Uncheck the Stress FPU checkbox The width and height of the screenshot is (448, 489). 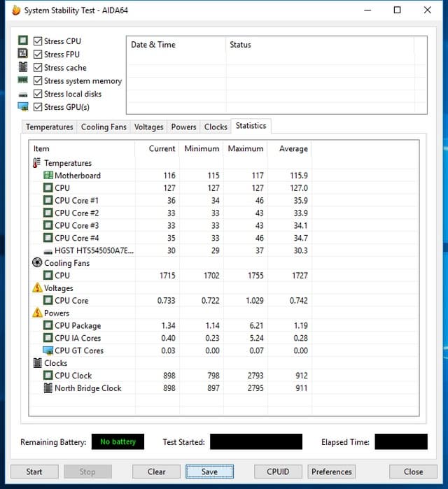click(38, 55)
